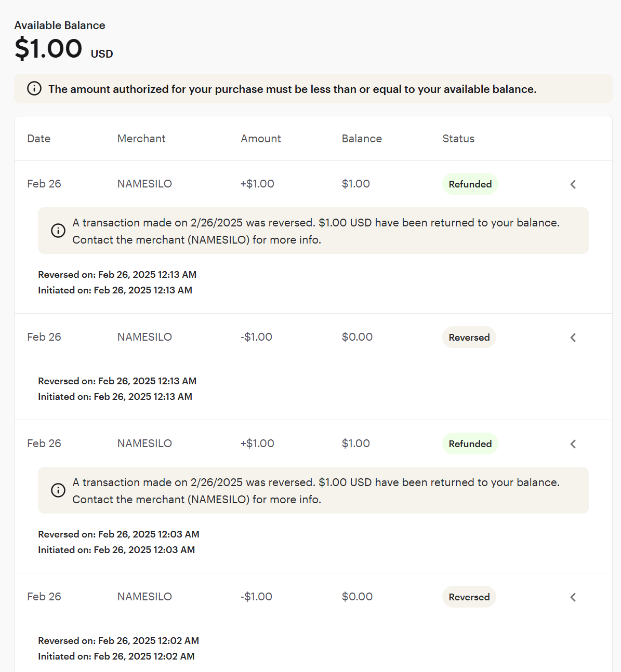Click the first Refunded status badge
The height and width of the screenshot is (672, 621).
click(470, 184)
